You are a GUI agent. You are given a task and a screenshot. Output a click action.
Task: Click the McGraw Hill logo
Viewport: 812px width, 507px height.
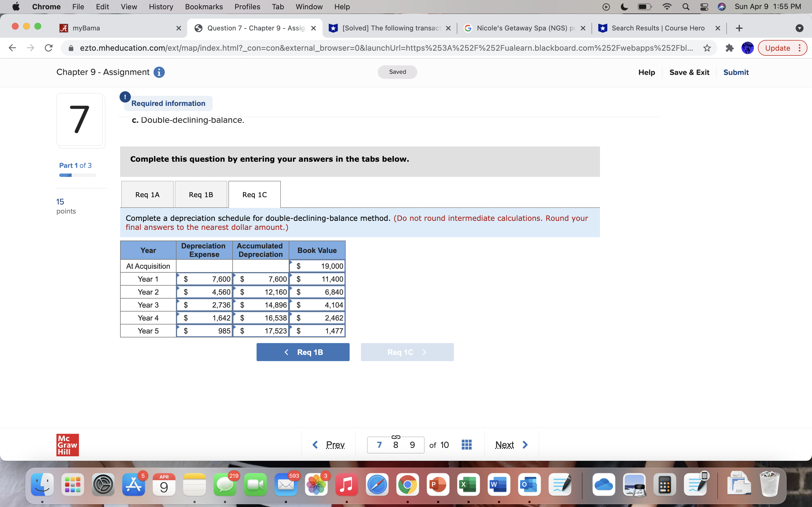(x=67, y=445)
